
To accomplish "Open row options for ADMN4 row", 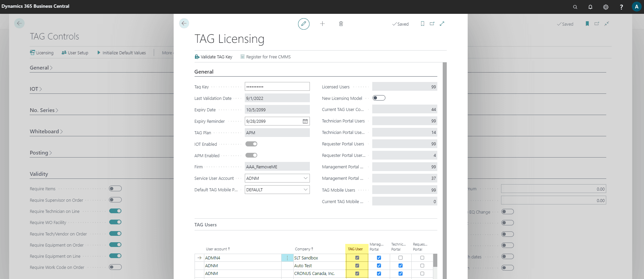I will [x=287, y=258].
